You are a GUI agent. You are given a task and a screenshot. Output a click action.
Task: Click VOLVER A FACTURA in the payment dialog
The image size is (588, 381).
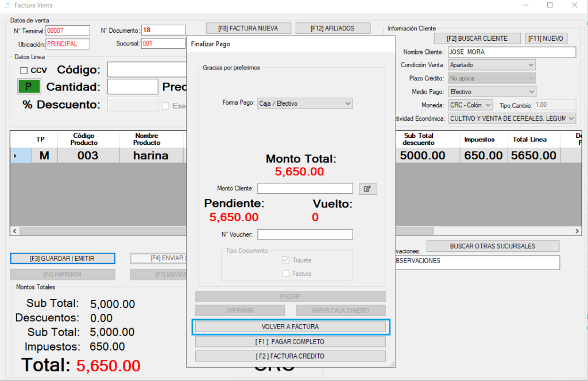point(291,326)
